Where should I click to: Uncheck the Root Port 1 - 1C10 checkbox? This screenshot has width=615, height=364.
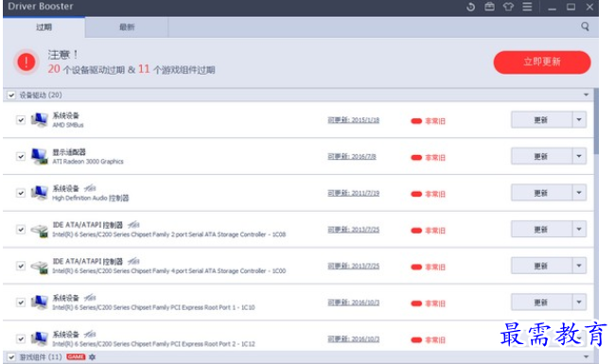pos(21,303)
